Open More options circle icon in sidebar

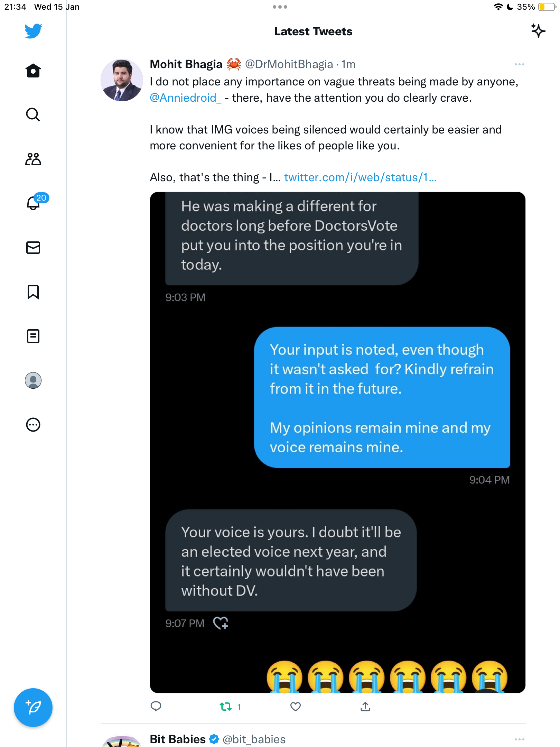[33, 425]
